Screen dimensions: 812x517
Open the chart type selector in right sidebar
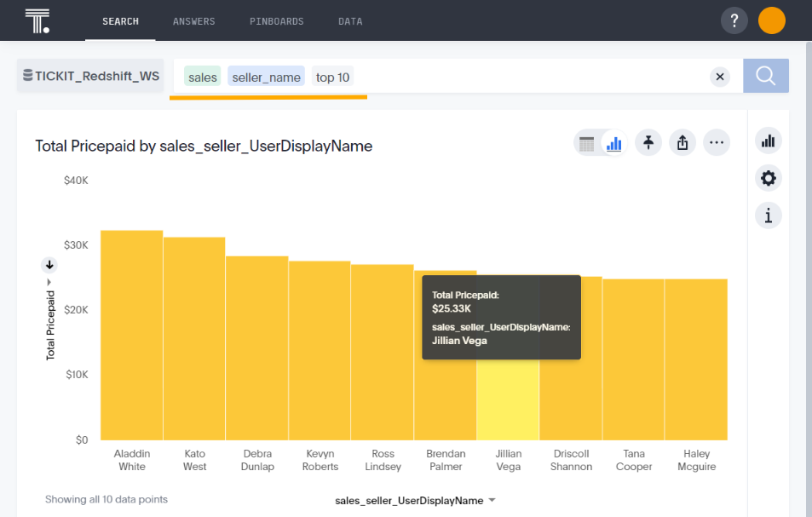point(768,141)
